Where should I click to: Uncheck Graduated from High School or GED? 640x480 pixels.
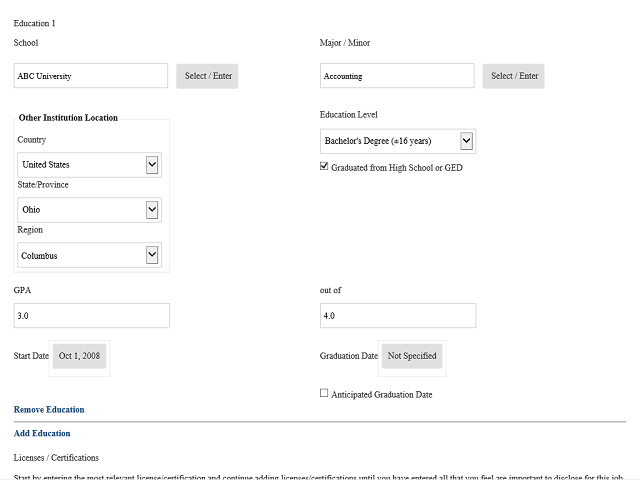pyautogui.click(x=324, y=167)
